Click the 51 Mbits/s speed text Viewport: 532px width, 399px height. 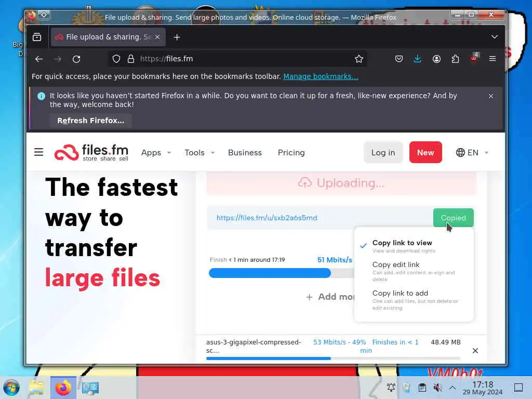coord(335,260)
